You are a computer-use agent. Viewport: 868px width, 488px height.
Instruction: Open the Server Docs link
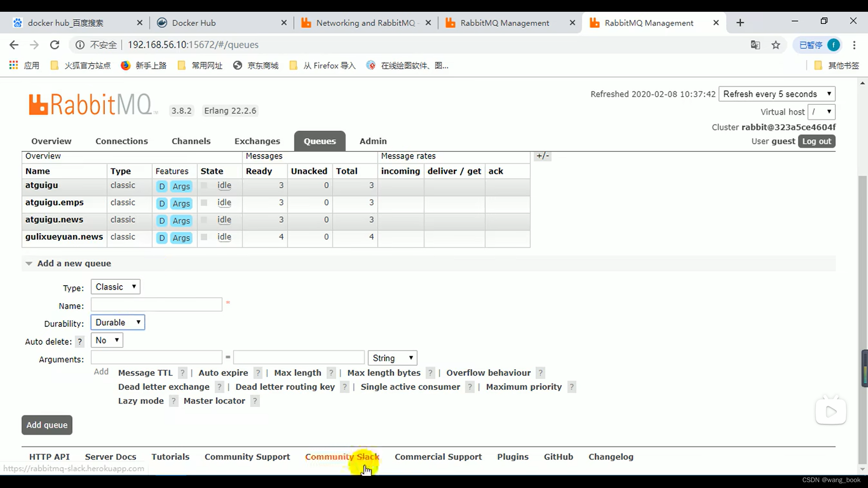(110, 457)
